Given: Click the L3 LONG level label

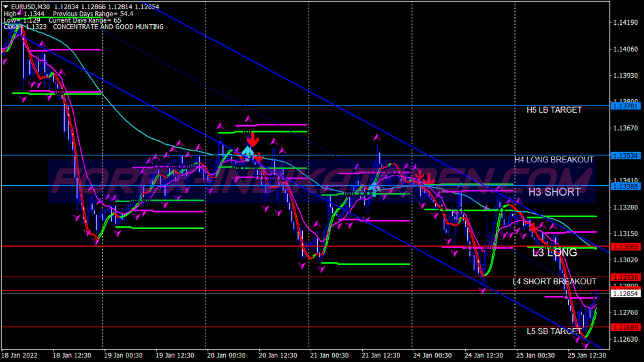Looking at the screenshot, I should point(555,252).
